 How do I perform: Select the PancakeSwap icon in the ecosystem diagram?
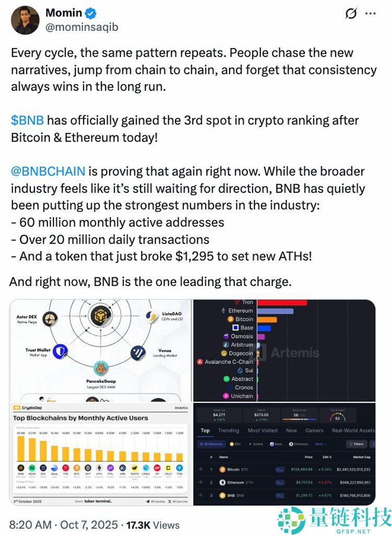(x=100, y=368)
